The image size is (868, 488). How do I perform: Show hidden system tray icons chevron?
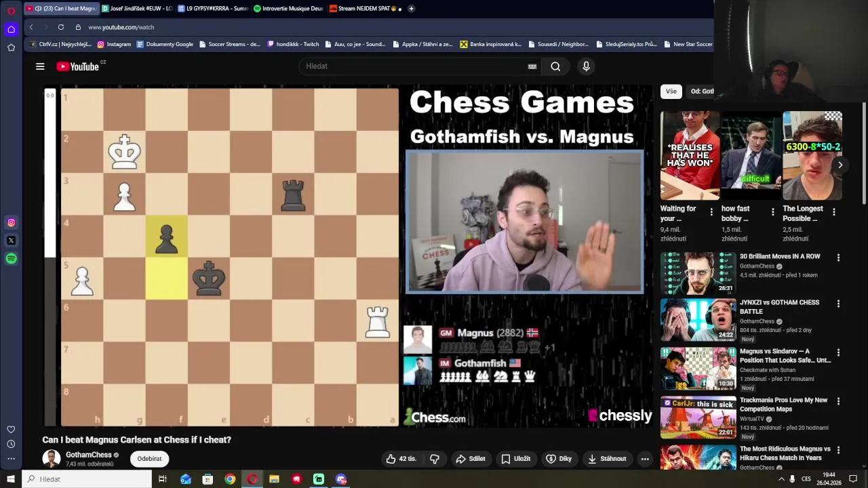[781, 479]
